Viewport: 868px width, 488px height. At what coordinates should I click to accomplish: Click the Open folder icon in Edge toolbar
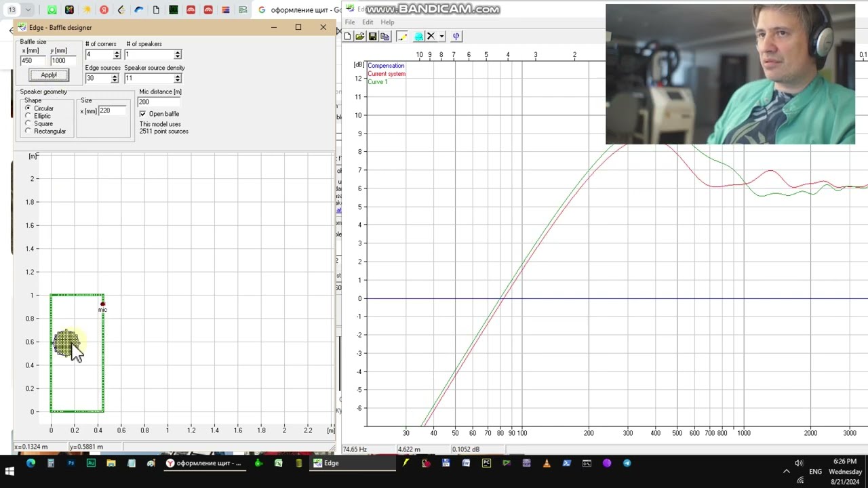coord(360,37)
